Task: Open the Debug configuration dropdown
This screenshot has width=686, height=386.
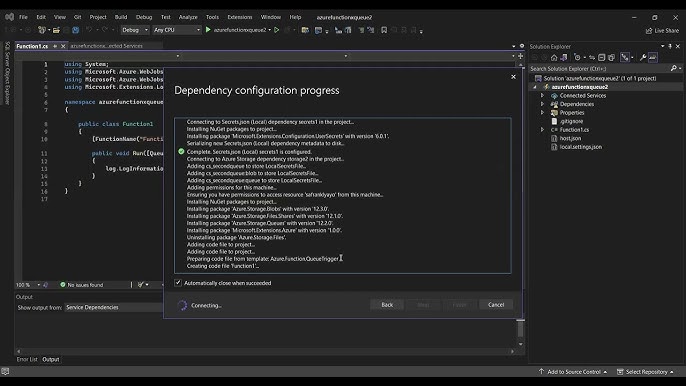Action: [x=135, y=30]
